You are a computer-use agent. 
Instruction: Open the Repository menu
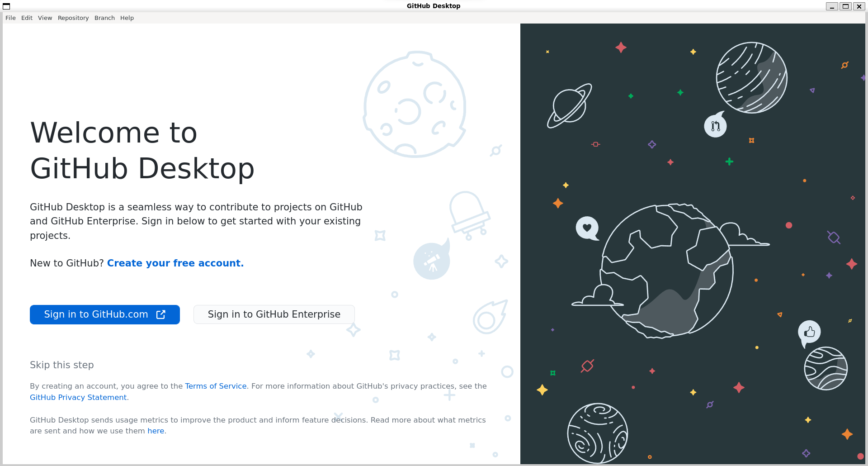(x=73, y=18)
